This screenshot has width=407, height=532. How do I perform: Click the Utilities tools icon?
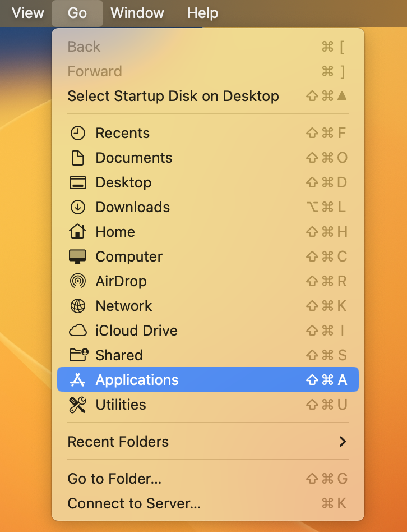(77, 405)
